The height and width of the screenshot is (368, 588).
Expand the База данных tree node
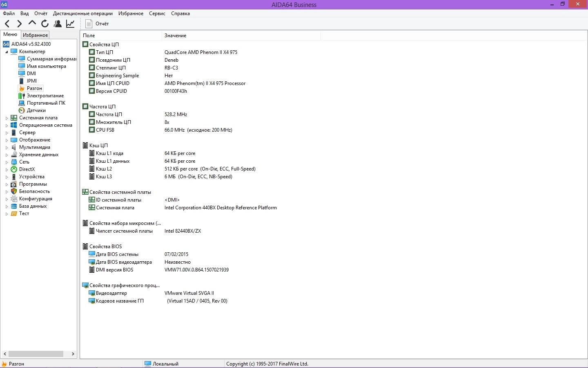(7, 206)
